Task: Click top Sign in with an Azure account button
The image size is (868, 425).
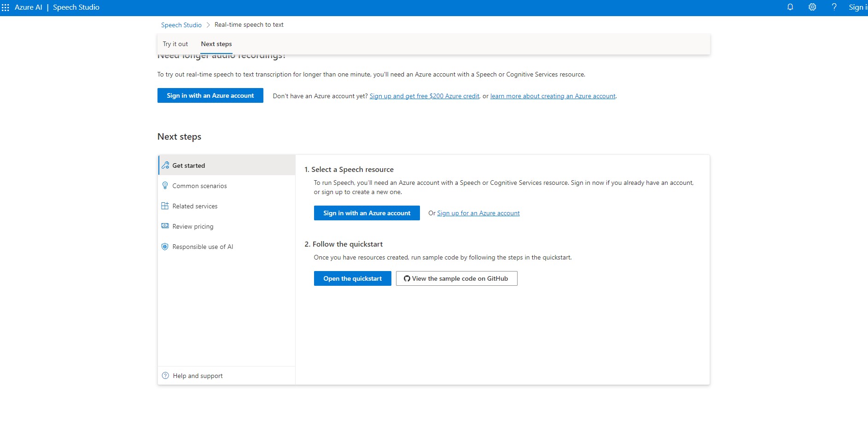Action: click(x=210, y=95)
